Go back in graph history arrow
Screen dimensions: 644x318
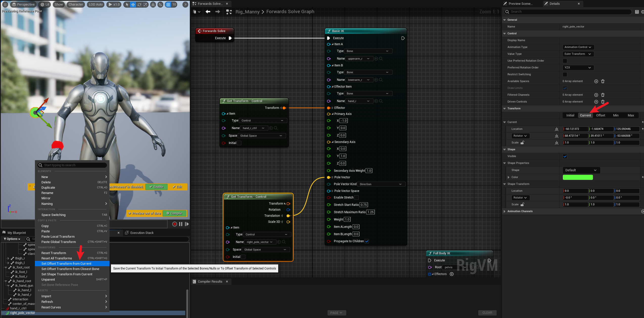[x=208, y=12]
